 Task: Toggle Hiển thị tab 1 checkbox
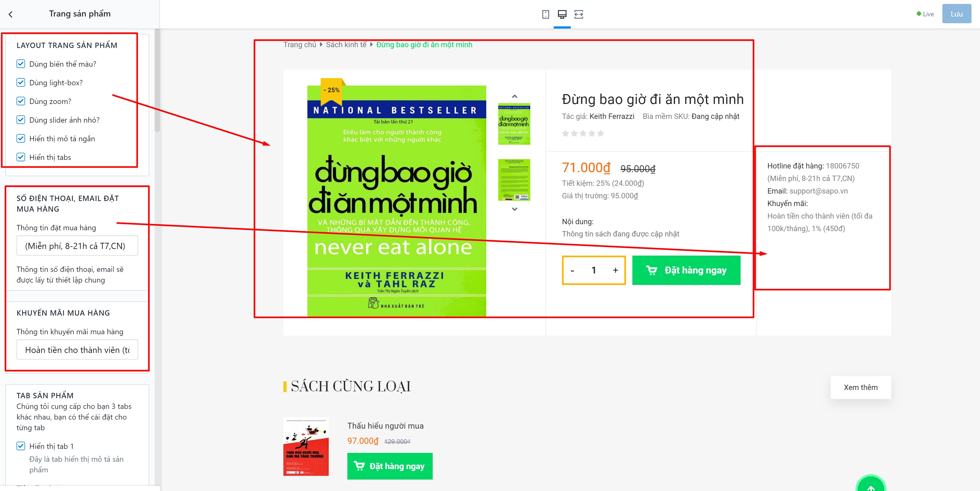(x=21, y=446)
